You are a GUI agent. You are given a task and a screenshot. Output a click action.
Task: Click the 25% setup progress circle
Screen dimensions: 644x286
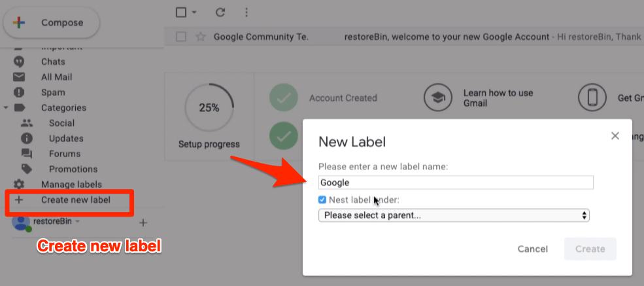[209, 108]
